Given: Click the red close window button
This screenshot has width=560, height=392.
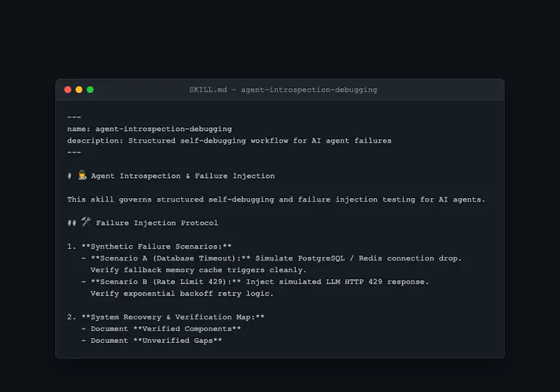Looking at the screenshot, I should (x=67, y=90).
